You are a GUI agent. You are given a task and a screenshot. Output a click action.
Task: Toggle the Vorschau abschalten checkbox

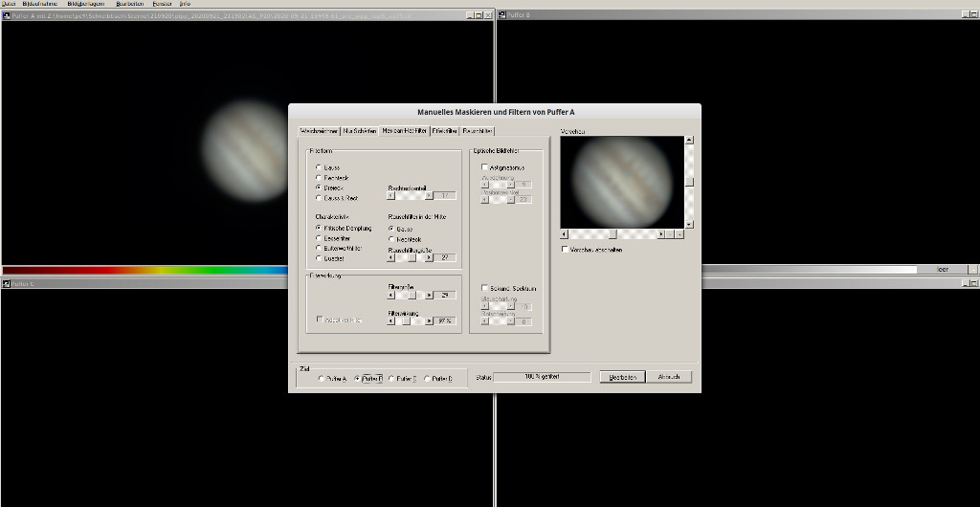click(566, 250)
